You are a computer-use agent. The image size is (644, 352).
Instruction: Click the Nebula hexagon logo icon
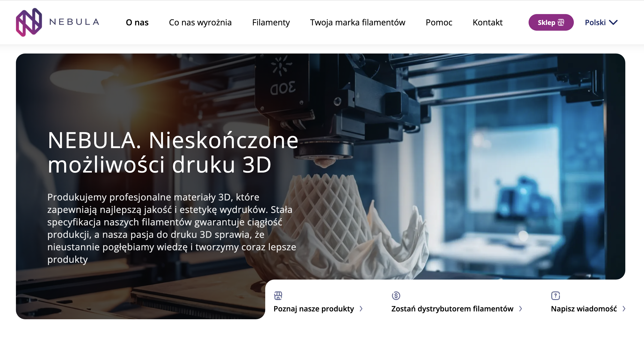(29, 22)
